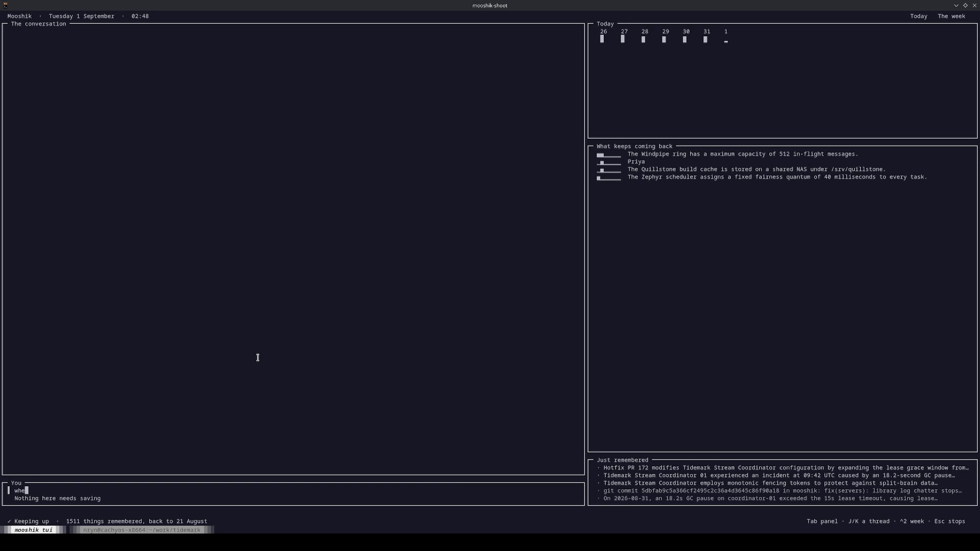Select the day 29 activity bar
980x551 pixels.
tap(664, 40)
